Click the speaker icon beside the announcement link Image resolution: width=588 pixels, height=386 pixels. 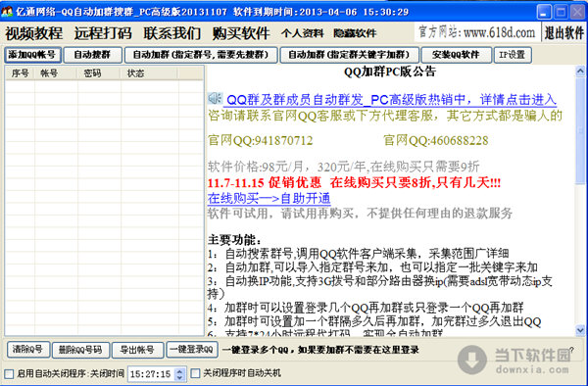coord(216,98)
